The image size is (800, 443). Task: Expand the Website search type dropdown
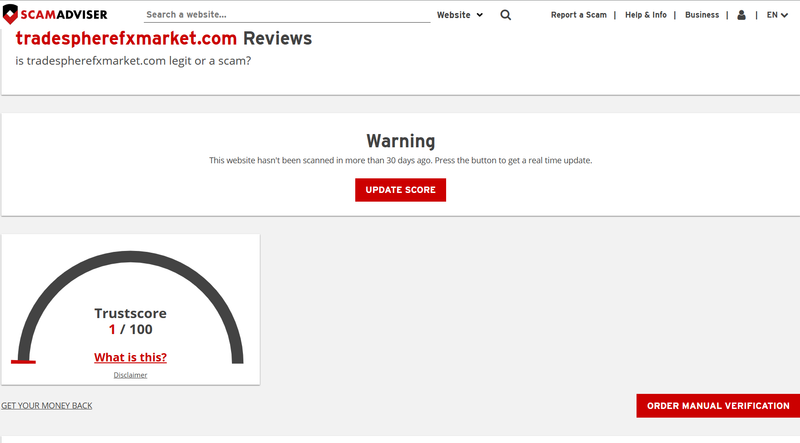(x=460, y=15)
